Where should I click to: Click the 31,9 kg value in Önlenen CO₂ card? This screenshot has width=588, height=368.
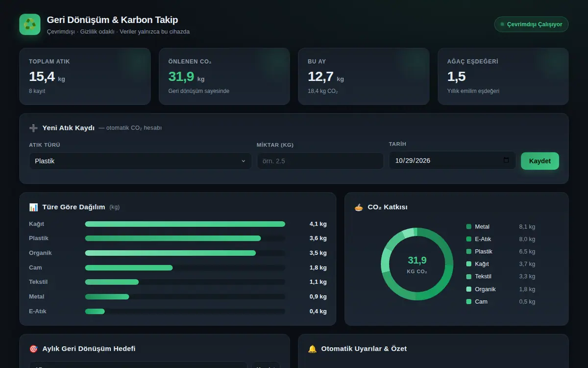(186, 77)
